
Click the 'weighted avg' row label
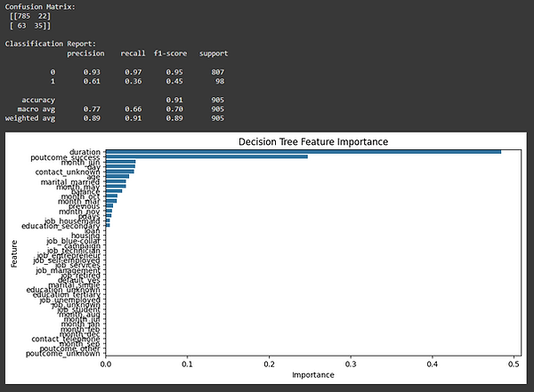coord(30,118)
